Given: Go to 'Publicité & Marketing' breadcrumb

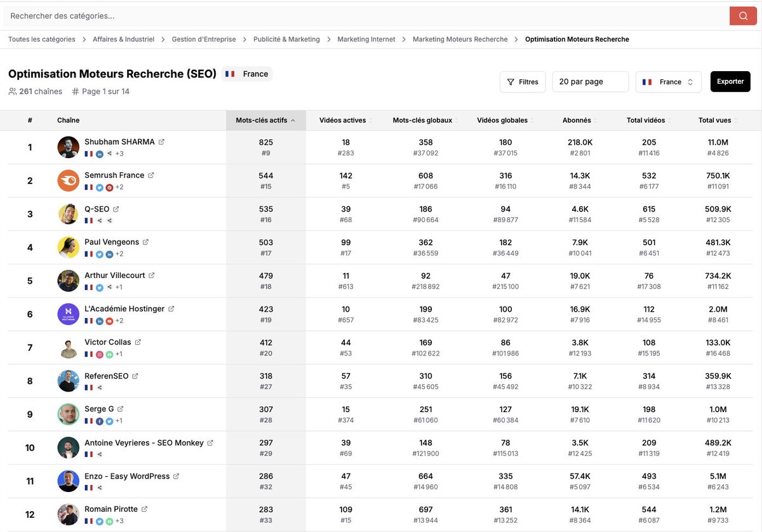Looking at the screenshot, I should pos(286,39).
